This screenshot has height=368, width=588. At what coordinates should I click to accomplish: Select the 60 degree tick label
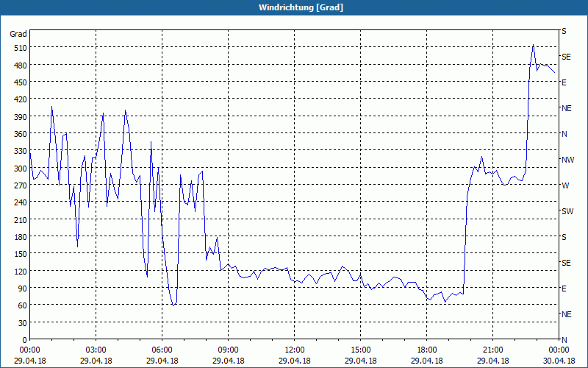coord(23,305)
